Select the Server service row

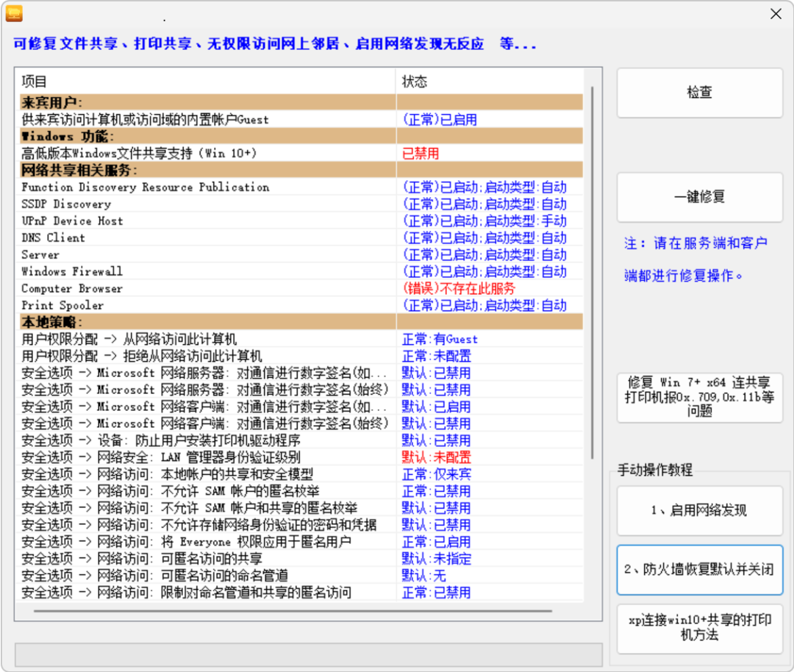302,254
